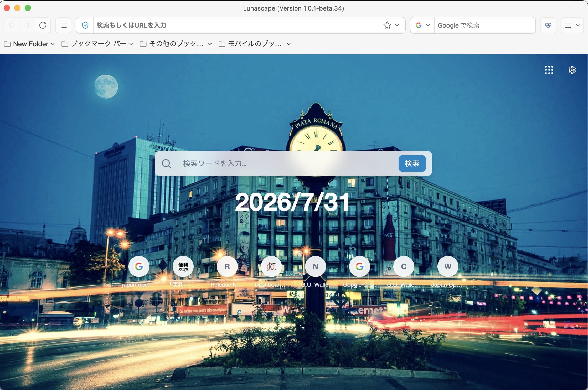Expand the bookmark star dropdown arrow
The width and height of the screenshot is (588, 390).
point(397,25)
